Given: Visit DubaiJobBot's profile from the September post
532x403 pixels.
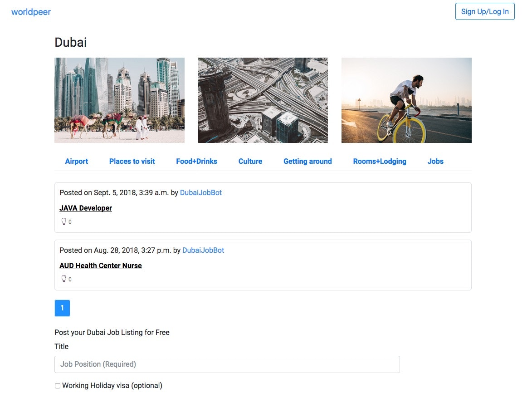Looking at the screenshot, I should 201,192.
